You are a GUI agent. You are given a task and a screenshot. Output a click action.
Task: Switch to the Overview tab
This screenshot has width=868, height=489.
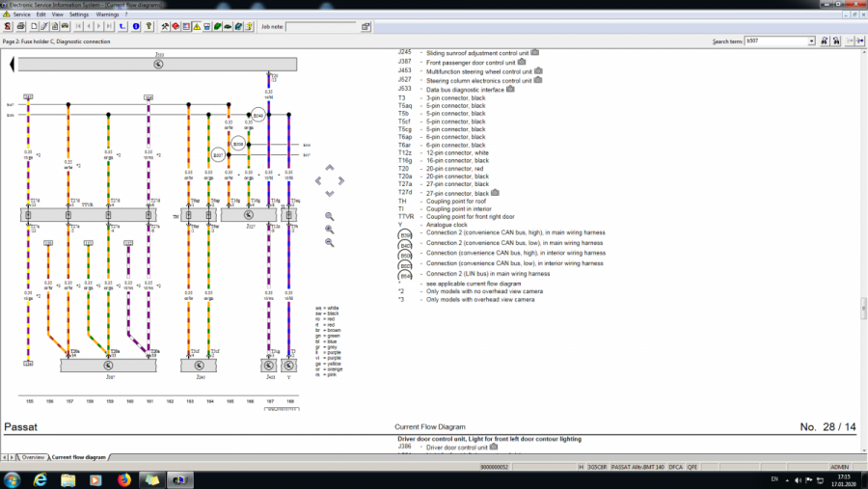[33, 456]
